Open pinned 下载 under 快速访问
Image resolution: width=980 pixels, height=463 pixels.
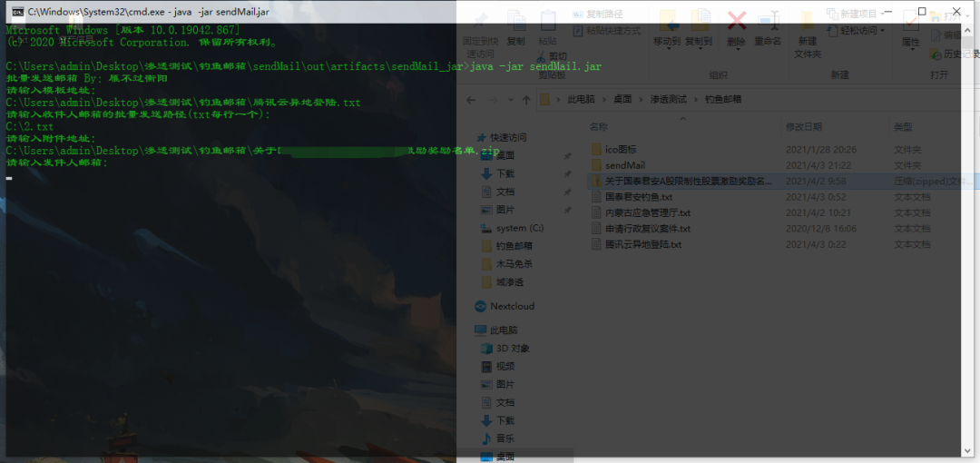pos(497,173)
